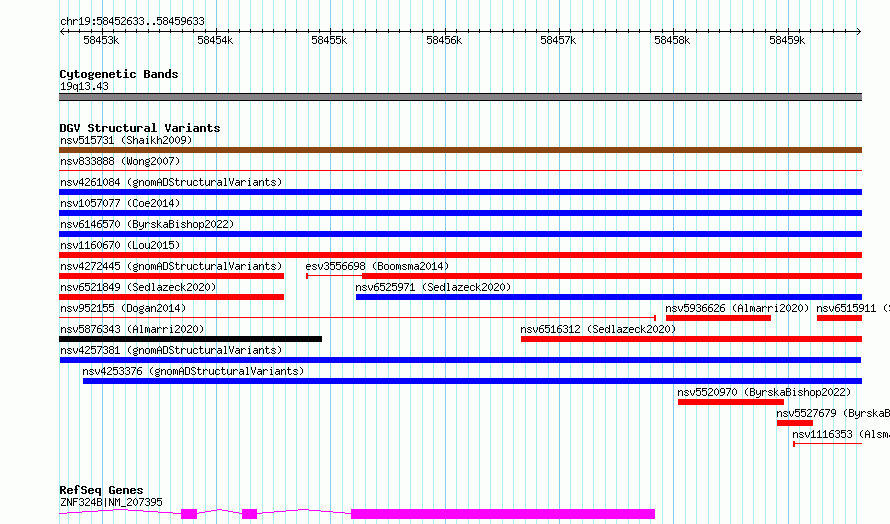Image resolution: width=890 pixels, height=524 pixels.
Task: Open the Cytogenetic Bands track title
Action: point(119,74)
